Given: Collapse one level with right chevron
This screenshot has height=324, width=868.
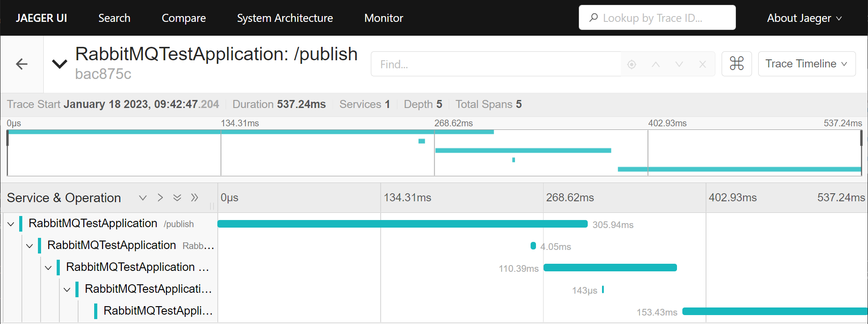Looking at the screenshot, I should (160, 198).
